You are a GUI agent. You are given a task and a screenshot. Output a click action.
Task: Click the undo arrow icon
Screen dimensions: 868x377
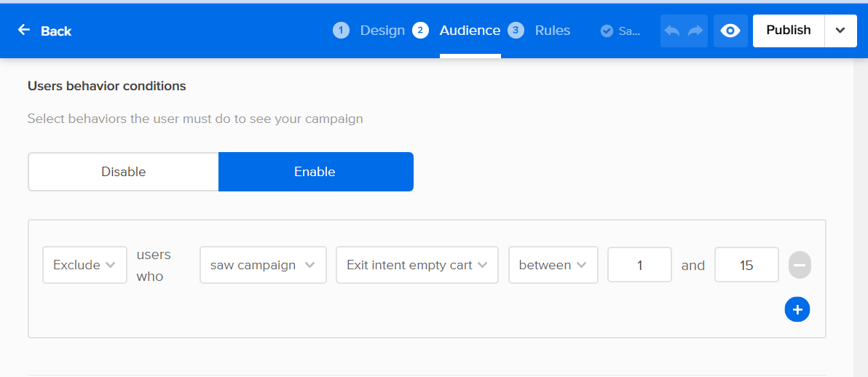coord(672,31)
